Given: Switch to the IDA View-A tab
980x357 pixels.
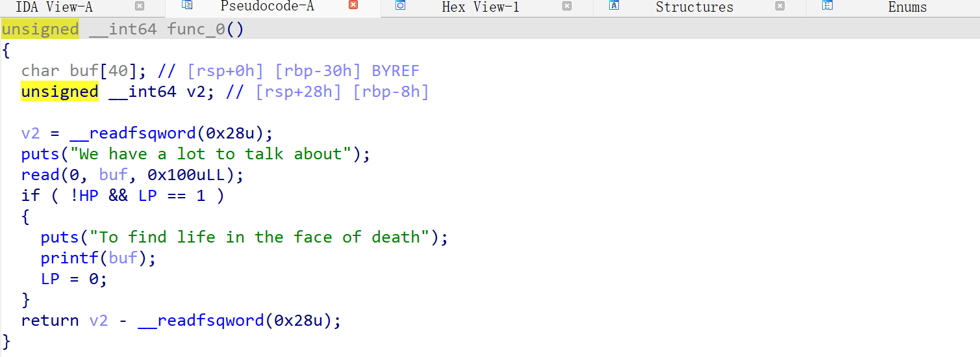Looking at the screenshot, I should pos(54,7).
